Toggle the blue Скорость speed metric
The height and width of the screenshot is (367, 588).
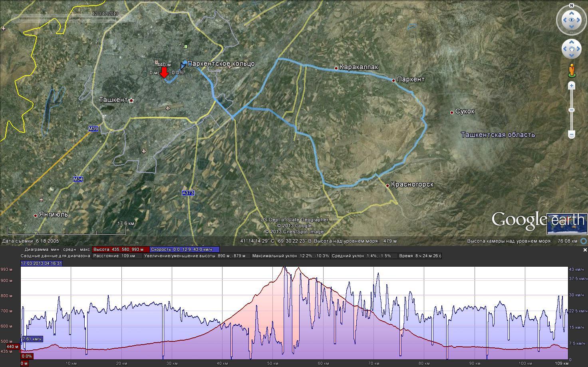184,249
